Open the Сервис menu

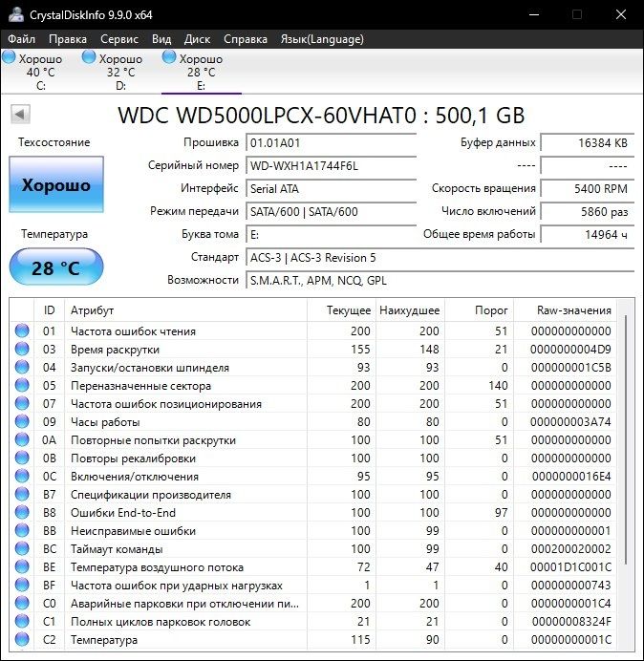(x=119, y=39)
